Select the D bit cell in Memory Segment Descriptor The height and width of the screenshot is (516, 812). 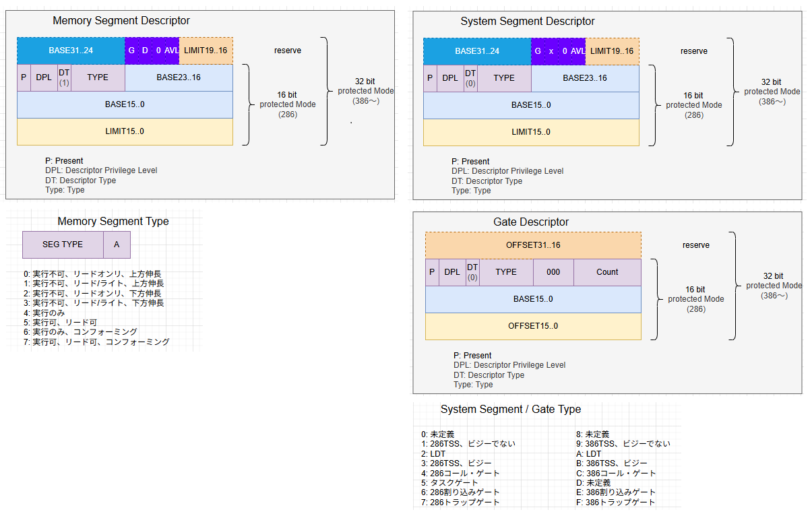tap(145, 51)
